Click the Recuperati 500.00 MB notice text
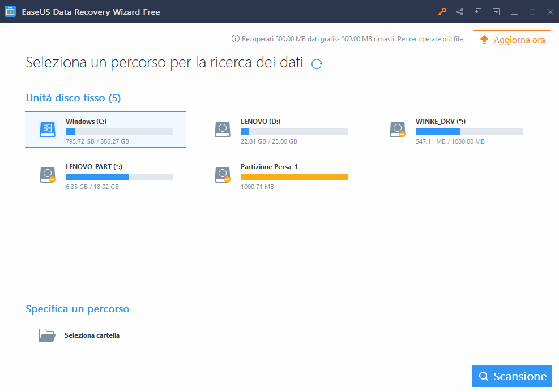 [x=353, y=39]
